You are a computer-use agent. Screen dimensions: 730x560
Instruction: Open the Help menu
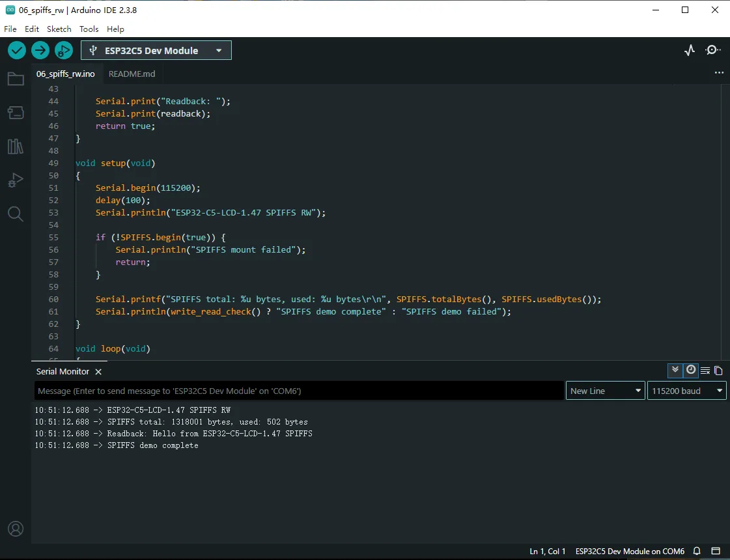pyautogui.click(x=115, y=29)
